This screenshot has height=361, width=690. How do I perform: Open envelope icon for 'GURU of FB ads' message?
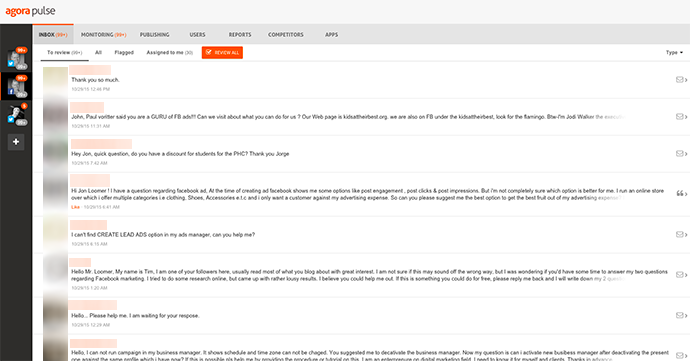[681, 117]
